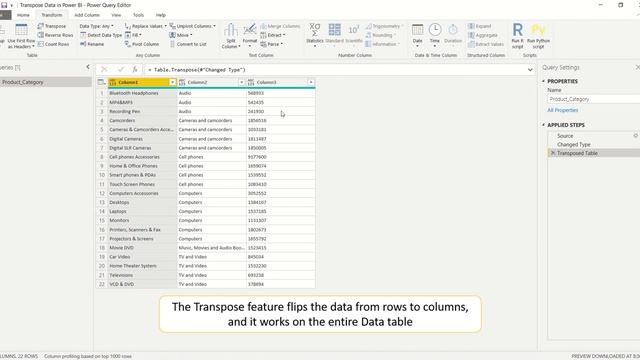
Task: Select the Column1 header
Action: [x=142, y=82]
